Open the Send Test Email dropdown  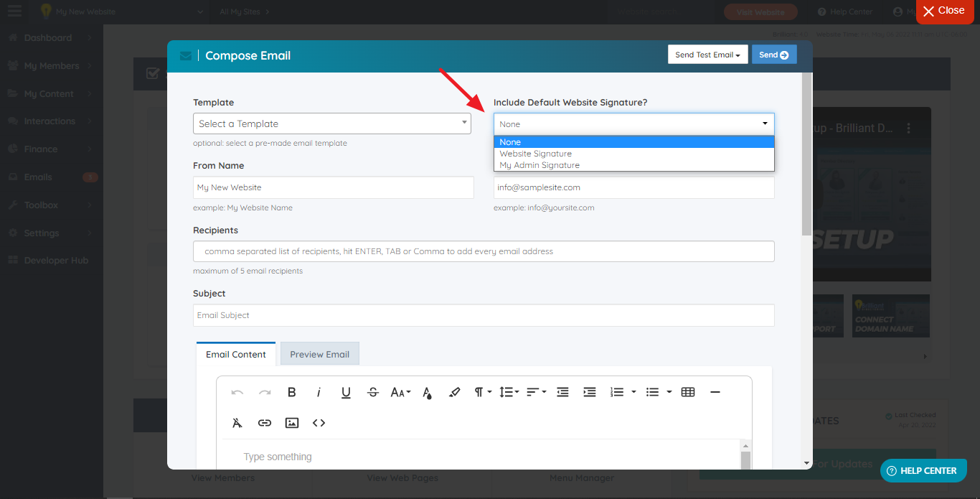[x=707, y=54]
